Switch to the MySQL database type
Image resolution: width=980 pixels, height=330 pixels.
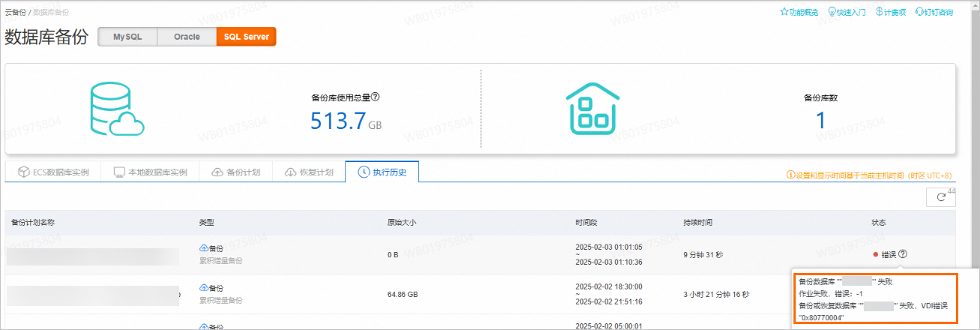pyautogui.click(x=128, y=37)
